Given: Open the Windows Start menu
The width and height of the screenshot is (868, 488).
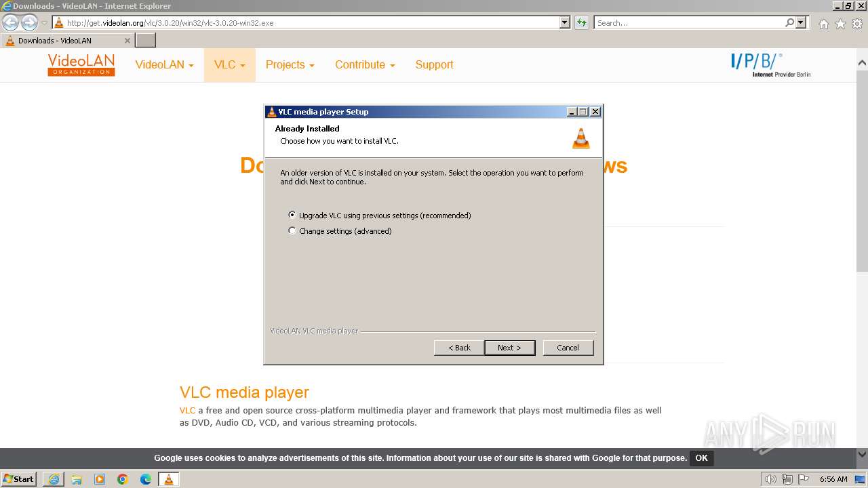Looking at the screenshot, I should click(18, 479).
